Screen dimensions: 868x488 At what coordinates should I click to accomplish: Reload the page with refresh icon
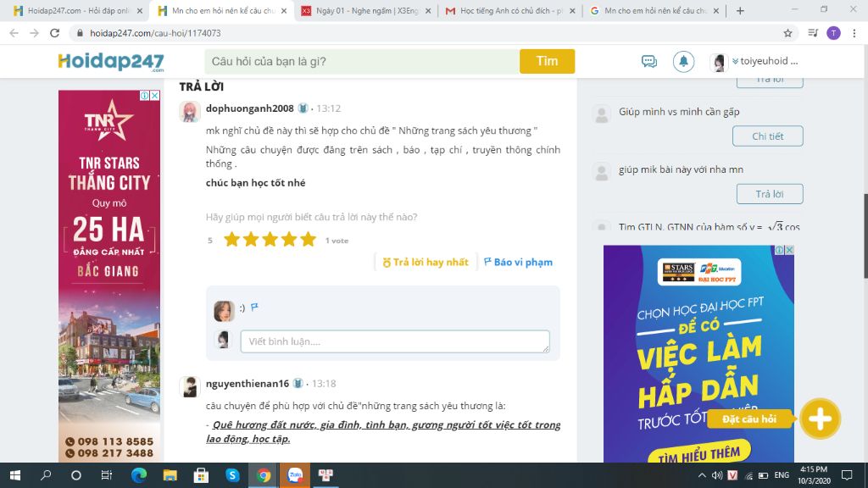tap(54, 33)
